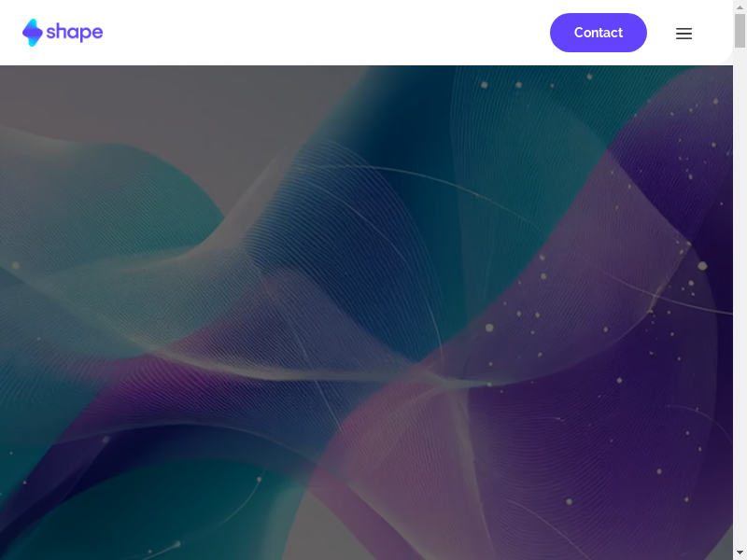
Task: Click the scrollbar track below the thumb
Action: point(740,295)
